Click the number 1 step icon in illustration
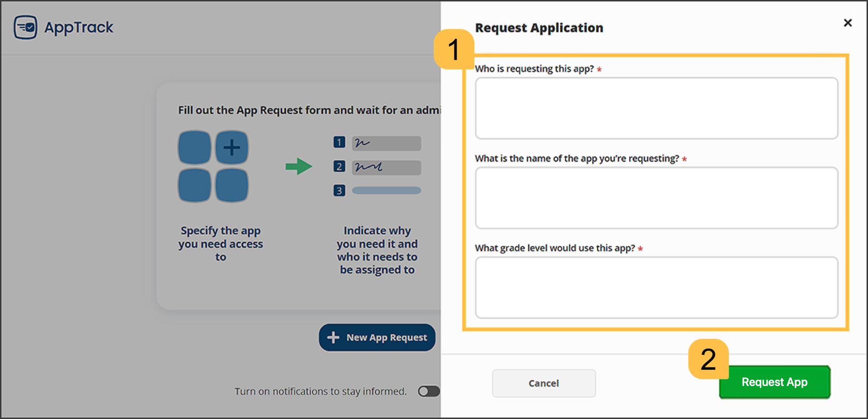This screenshot has height=419, width=868. click(x=339, y=143)
